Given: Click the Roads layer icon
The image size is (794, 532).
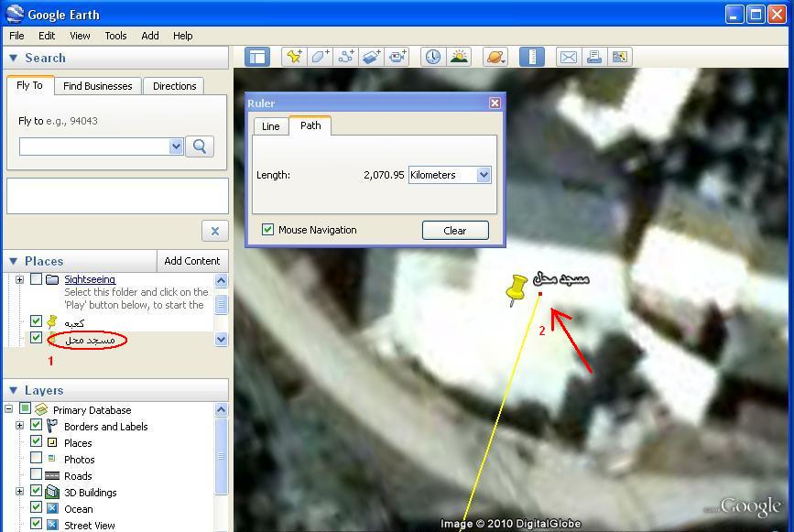Looking at the screenshot, I should (52, 476).
